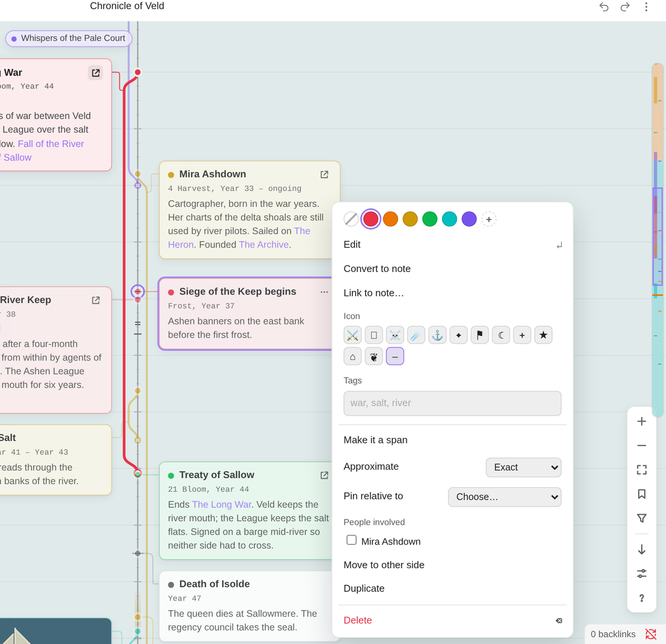Click the down arrow in the side toolbar
666x644 pixels.
point(642,549)
